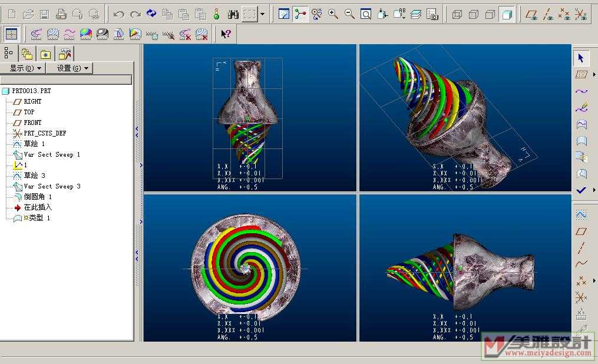Select 倒圆角 1 round feature
The height and width of the screenshot is (364, 598).
37,197
